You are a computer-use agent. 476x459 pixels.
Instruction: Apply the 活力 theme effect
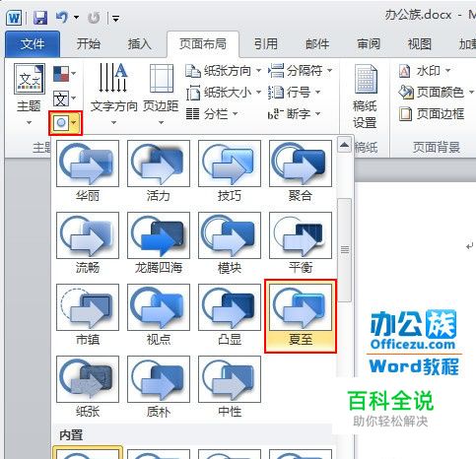(x=159, y=170)
